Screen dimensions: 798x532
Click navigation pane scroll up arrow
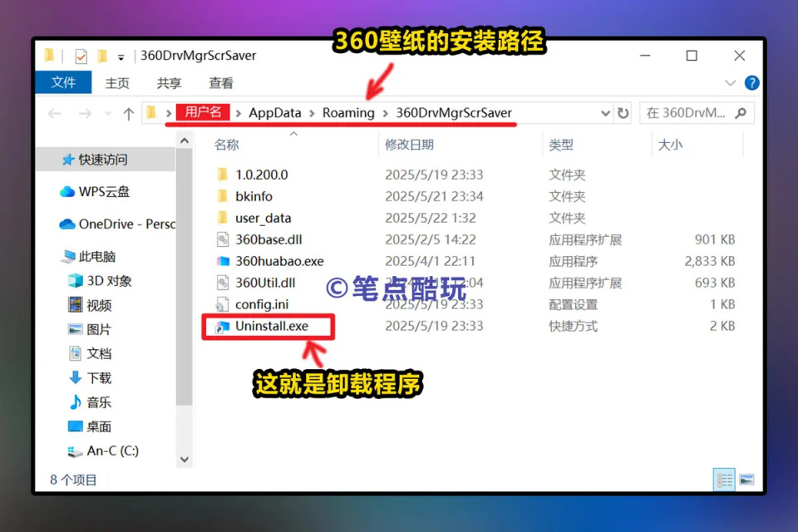185,140
